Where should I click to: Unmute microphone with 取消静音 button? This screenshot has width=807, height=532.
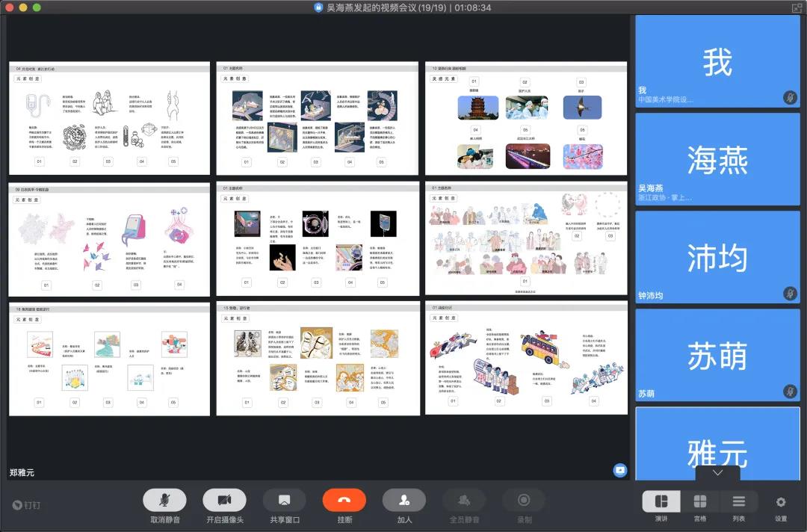[x=164, y=500]
